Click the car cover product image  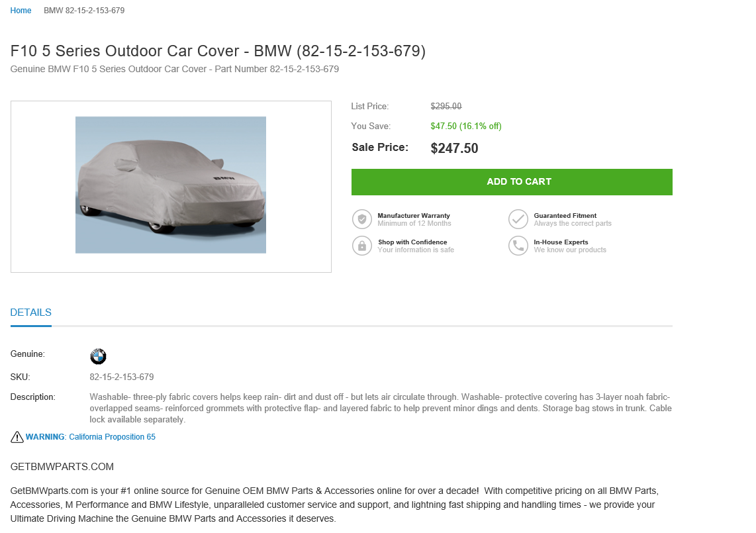pos(171,185)
